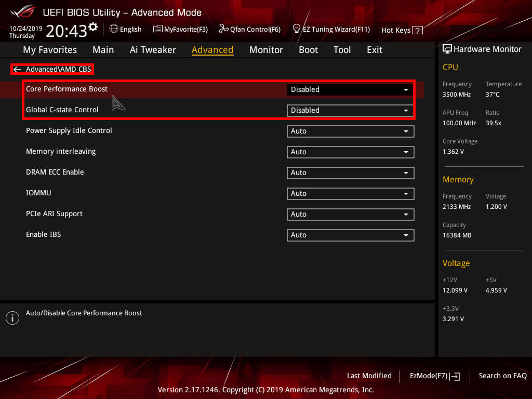
Task: Switch to the My Favorites tab
Action: pos(50,50)
